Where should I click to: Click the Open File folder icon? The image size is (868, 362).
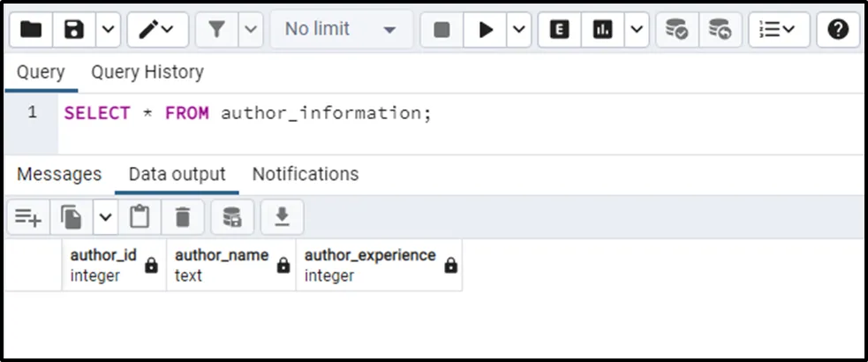(x=31, y=30)
